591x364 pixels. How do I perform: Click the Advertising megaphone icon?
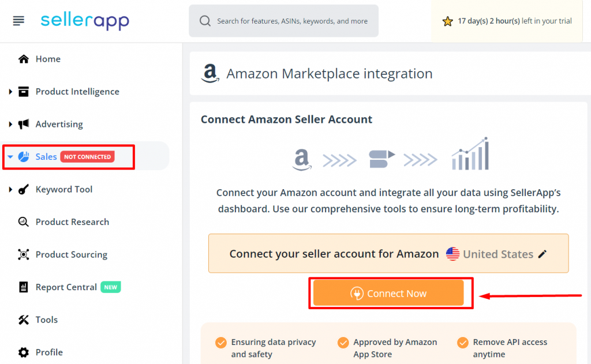pyautogui.click(x=24, y=124)
